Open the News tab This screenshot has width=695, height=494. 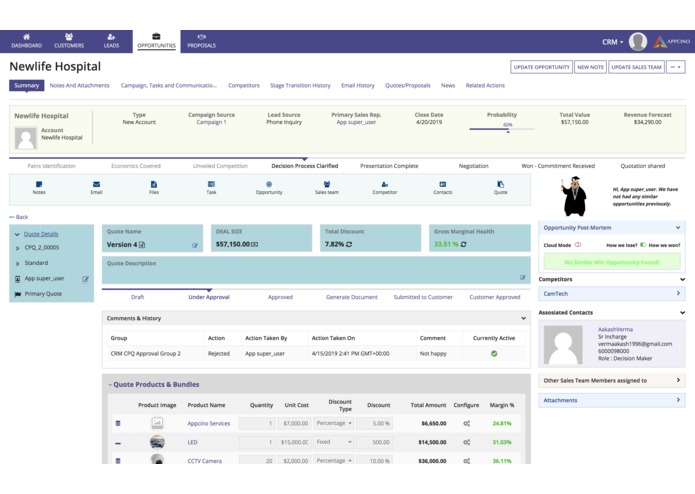pos(448,86)
